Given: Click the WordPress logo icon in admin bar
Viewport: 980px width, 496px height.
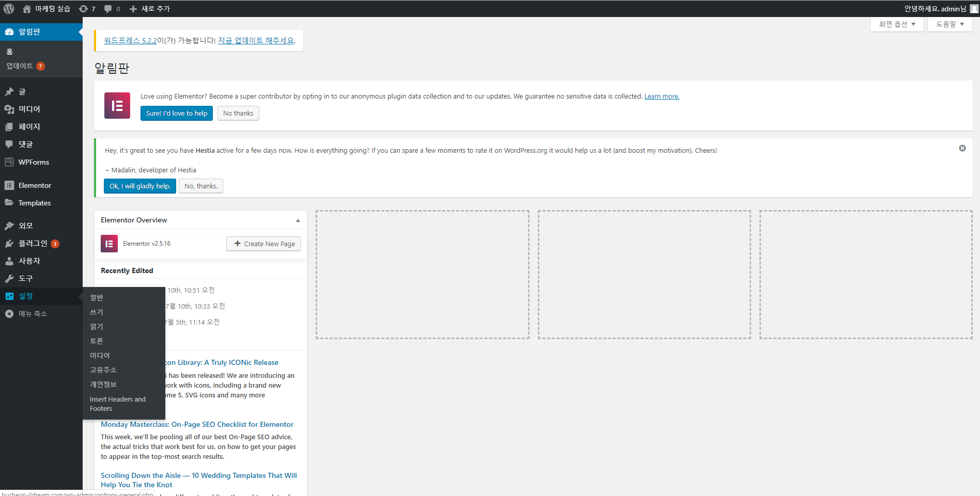Looking at the screenshot, I should (9, 9).
